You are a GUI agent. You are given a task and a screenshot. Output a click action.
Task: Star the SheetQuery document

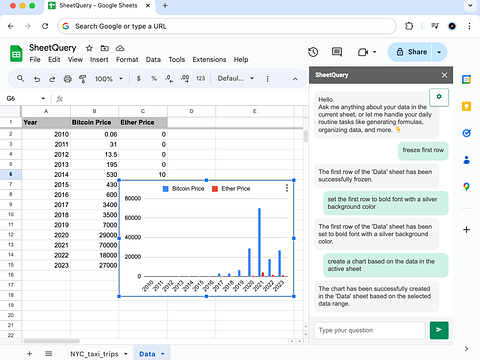(89, 48)
